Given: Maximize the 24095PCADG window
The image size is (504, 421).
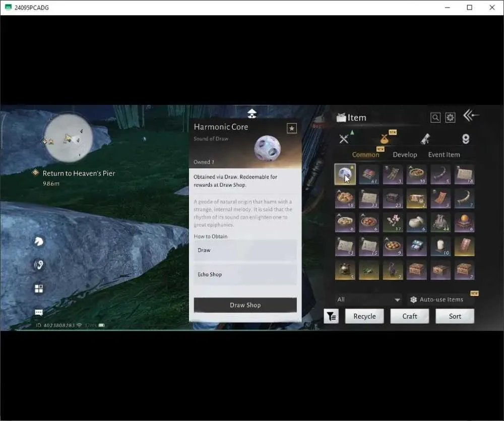Looking at the screenshot, I should tap(470, 8).
